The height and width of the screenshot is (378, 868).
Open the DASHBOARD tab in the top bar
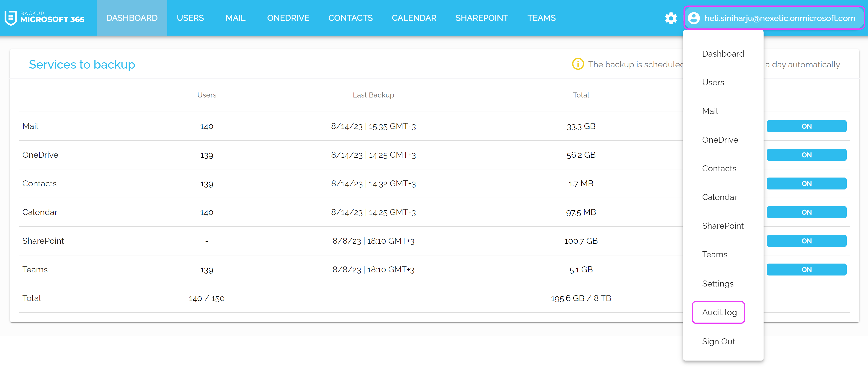[x=132, y=18]
